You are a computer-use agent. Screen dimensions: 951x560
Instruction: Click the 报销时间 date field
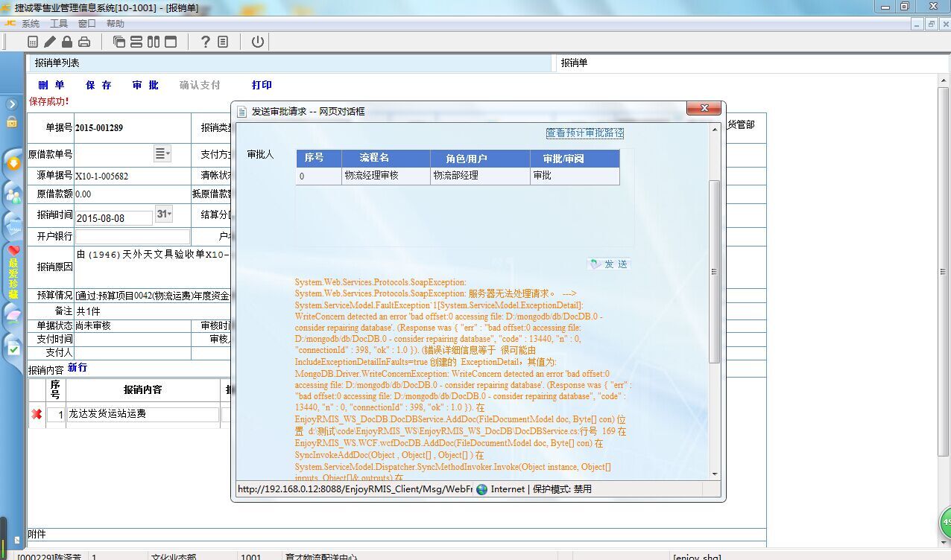[114, 218]
